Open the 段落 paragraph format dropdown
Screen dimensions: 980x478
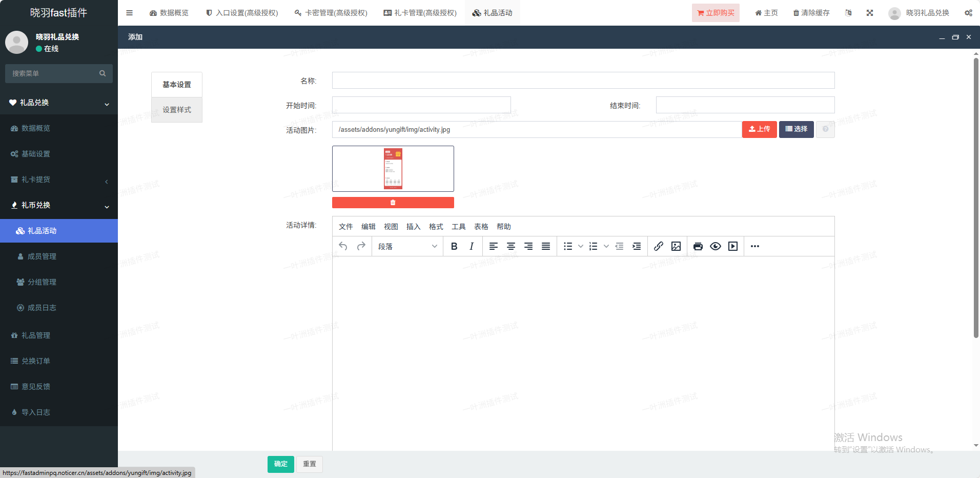pos(407,247)
